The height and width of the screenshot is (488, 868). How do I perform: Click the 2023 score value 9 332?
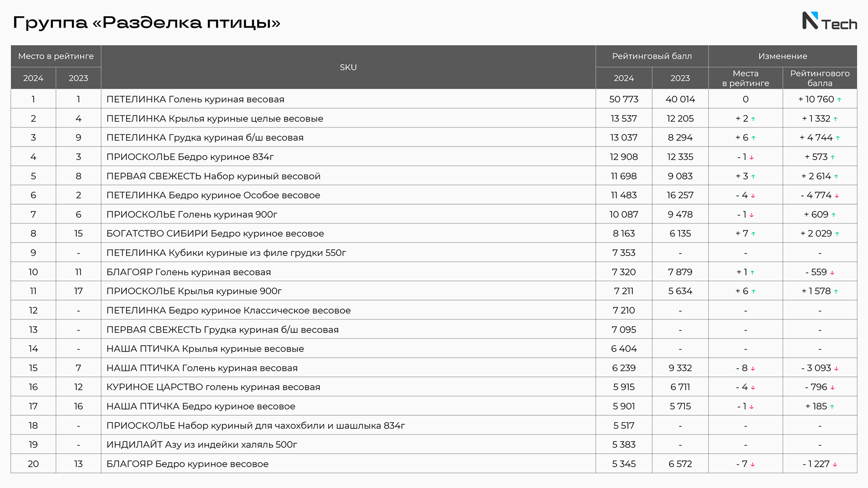click(x=680, y=368)
